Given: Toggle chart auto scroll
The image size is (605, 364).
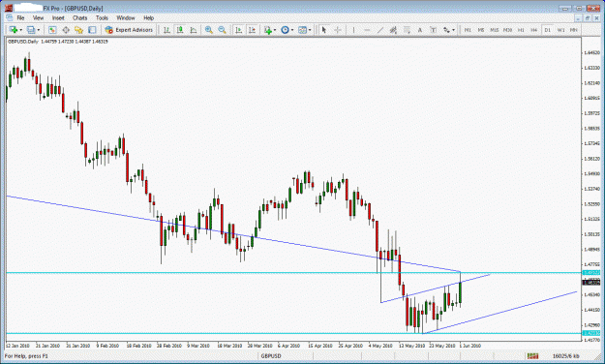Looking at the screenshot, I should point(239,30).
